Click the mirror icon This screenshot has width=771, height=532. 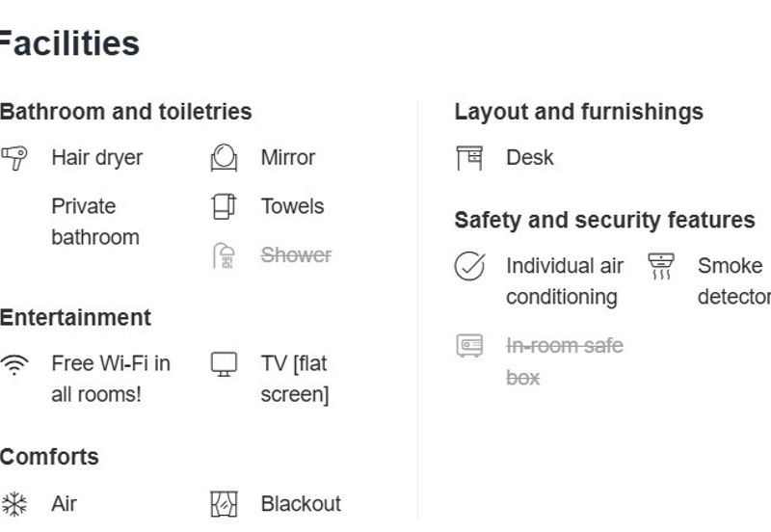224,157
